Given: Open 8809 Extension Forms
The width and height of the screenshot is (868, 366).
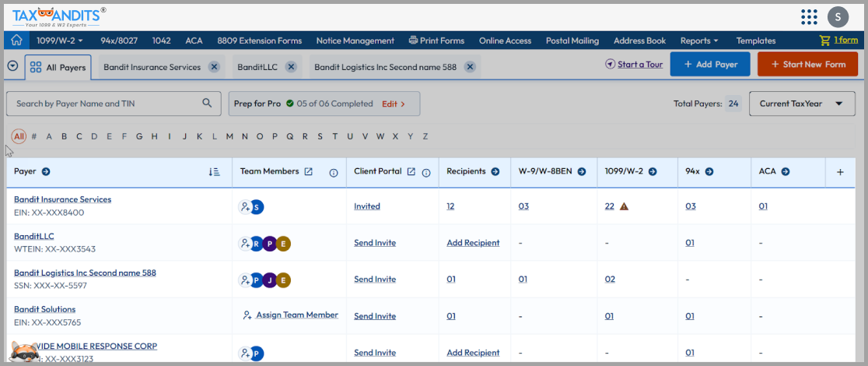Looking at the screenshot, I should click(260, 40).
